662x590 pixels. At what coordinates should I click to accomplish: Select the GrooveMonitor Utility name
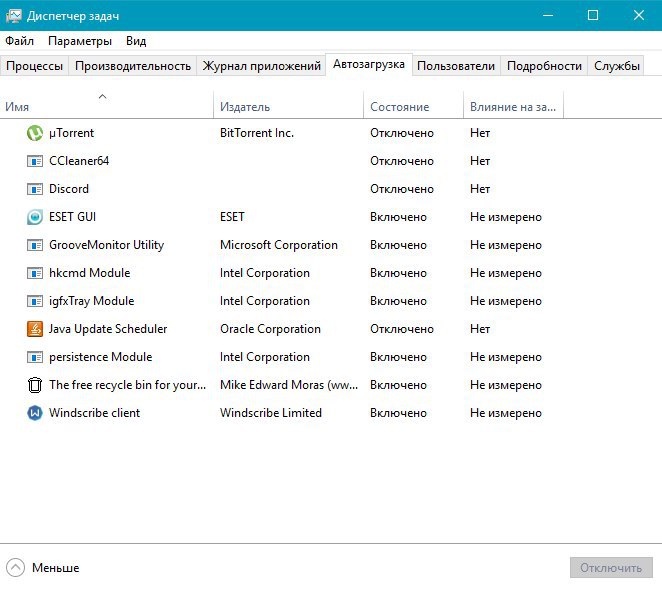coord(106,245)
